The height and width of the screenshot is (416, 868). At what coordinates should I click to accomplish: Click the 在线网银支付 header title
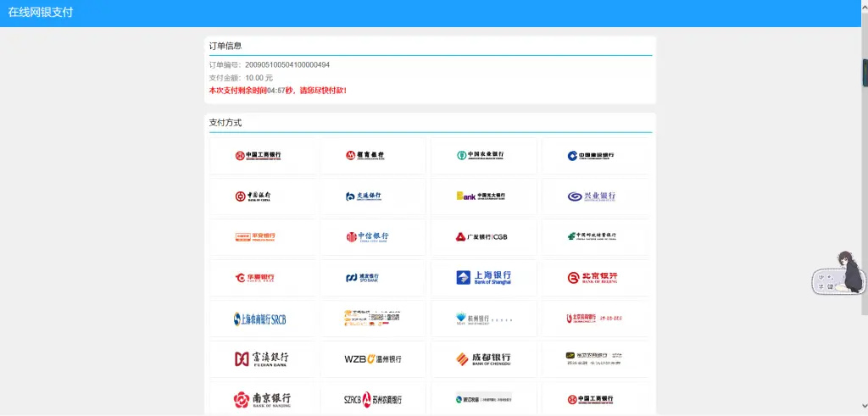pos(41,13)
